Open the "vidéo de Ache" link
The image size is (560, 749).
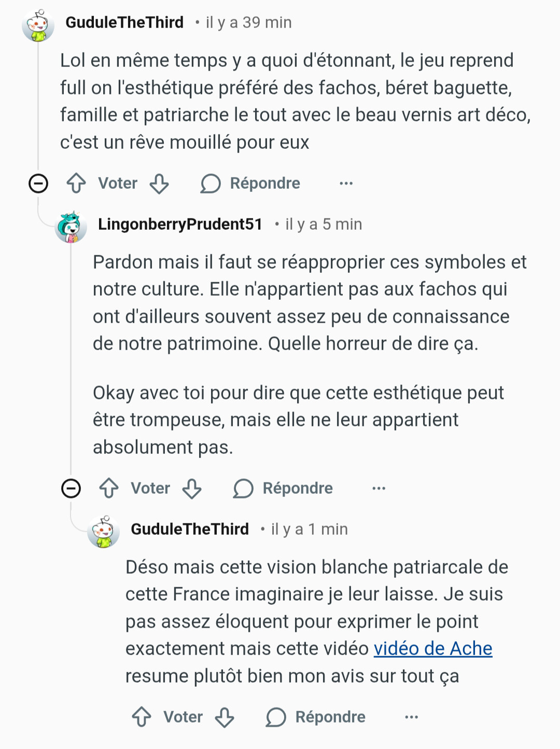tap(433, 648)
